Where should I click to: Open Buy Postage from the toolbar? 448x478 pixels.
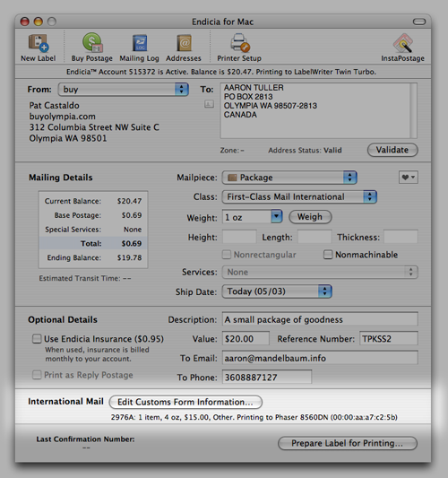pyautogui.click(x=91, y=48)
